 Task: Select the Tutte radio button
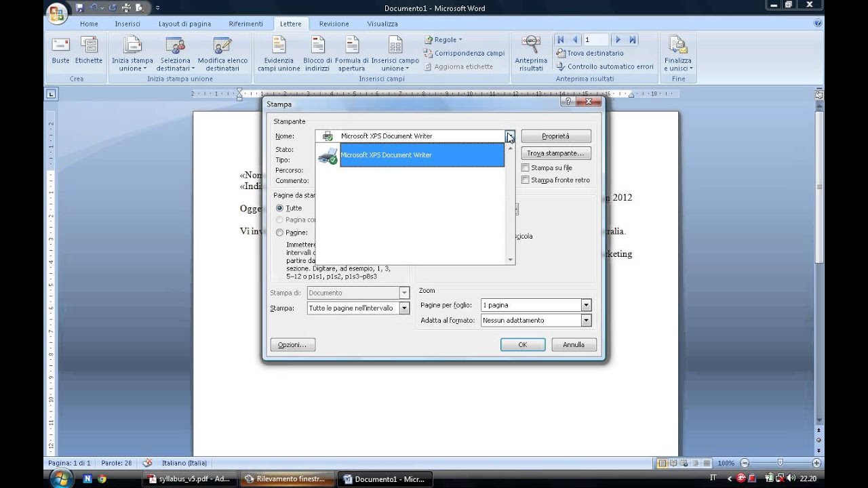pyautogui.click(x=279, y=208)
